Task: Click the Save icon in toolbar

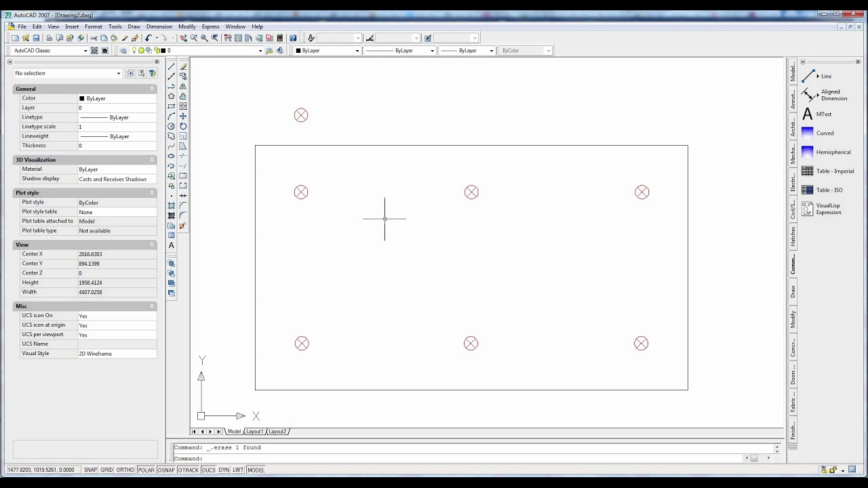Action: pos(36,38)
